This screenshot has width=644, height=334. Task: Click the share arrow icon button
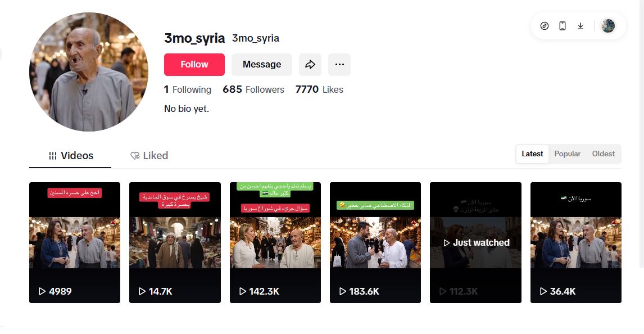[310, 65]
